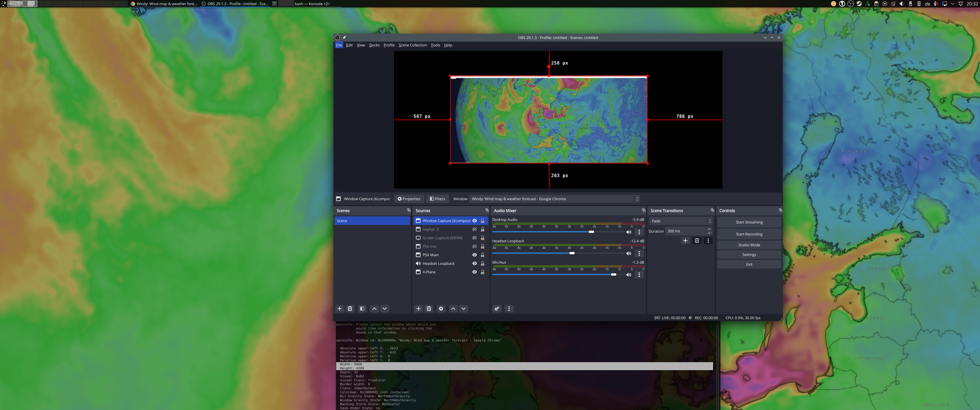Open Settings from Controls dock

pyautogui.click(x=749, y=255)
